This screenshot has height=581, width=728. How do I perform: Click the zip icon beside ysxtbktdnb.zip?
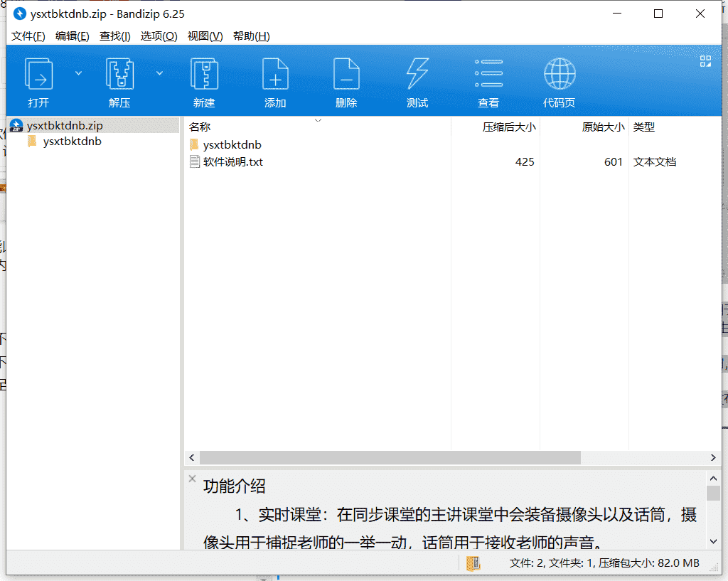click(x=16, y=125)
